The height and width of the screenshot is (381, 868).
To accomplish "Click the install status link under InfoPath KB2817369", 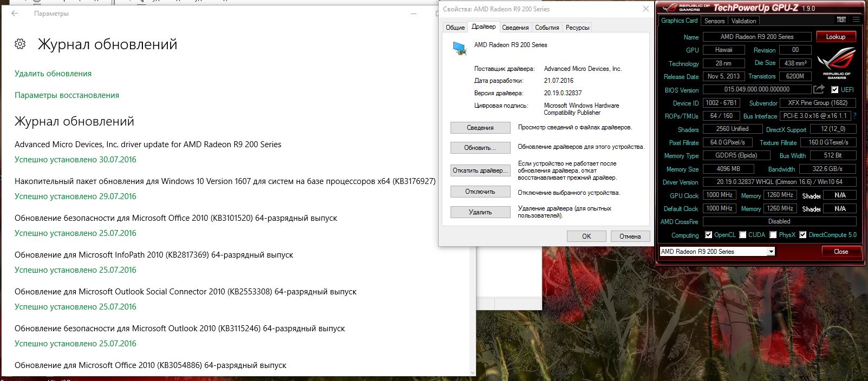I will (75, 270).
